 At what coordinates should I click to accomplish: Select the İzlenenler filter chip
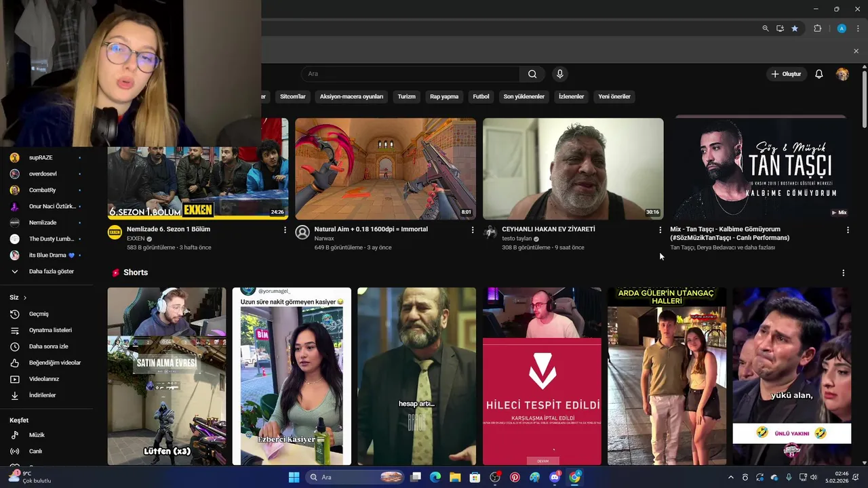click(571, 96)
